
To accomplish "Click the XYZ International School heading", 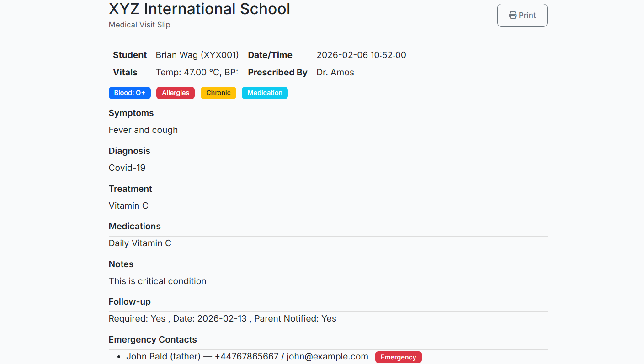I will [x=199, y=9].
